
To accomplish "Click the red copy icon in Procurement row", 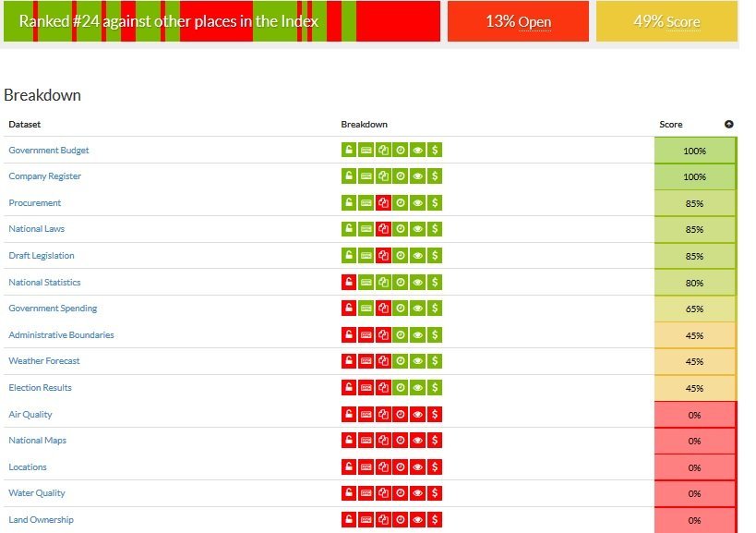I will [x=383, y=203].
